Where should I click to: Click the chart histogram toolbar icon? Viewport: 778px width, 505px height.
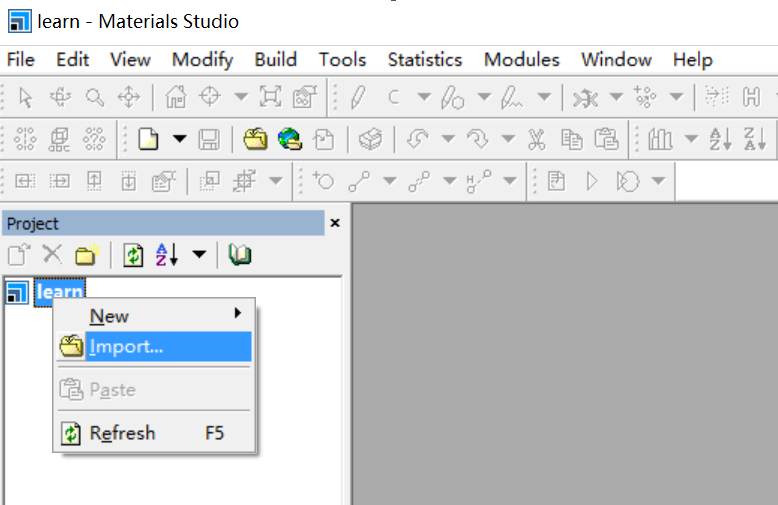click(660, 139)
